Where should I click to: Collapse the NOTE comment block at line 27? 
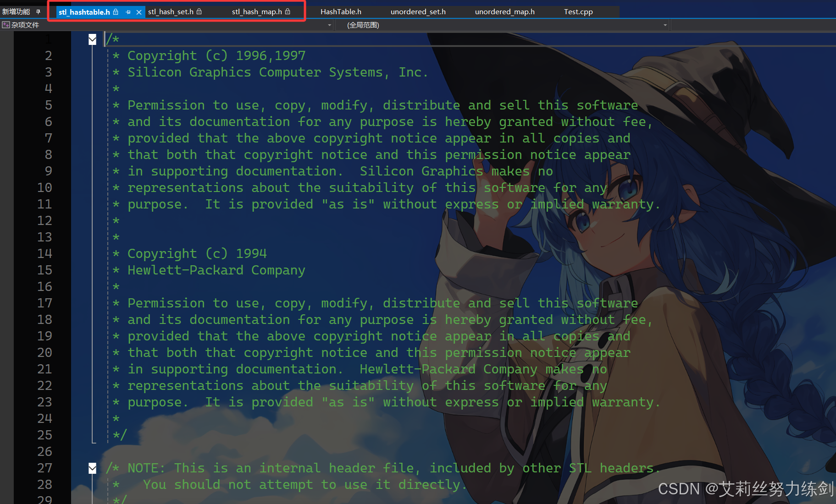(x=93, y=468)
